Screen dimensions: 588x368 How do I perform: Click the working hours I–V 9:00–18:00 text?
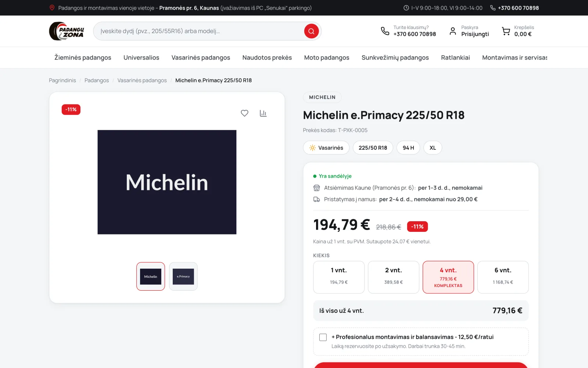pos(447,8)
